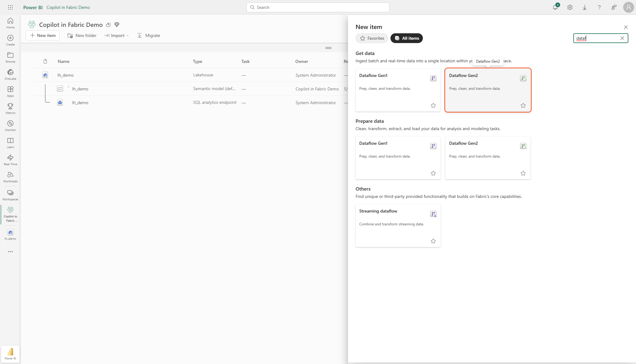Expand the sidebar more options ellipsis

[10, 252]
